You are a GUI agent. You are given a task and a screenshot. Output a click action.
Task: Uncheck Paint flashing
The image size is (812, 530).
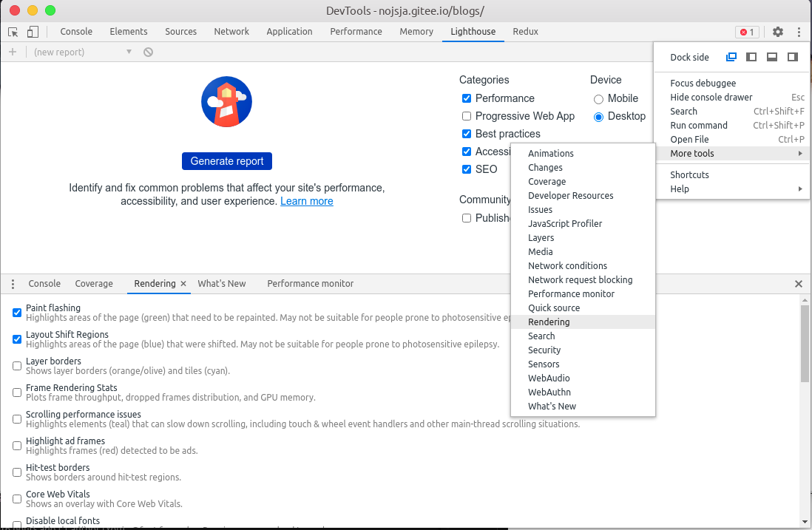16,312
